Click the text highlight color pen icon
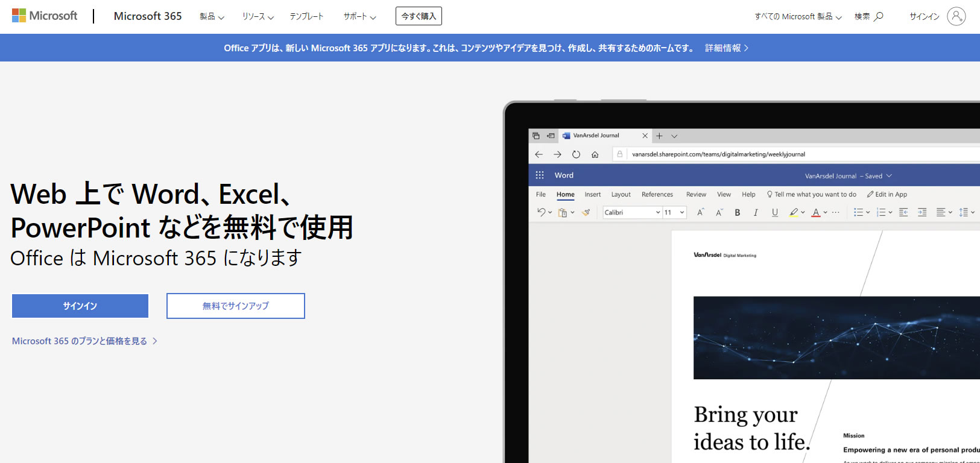The width and height of the screenshot is (980, 463). pyautogui.click(x=794, y=212)
